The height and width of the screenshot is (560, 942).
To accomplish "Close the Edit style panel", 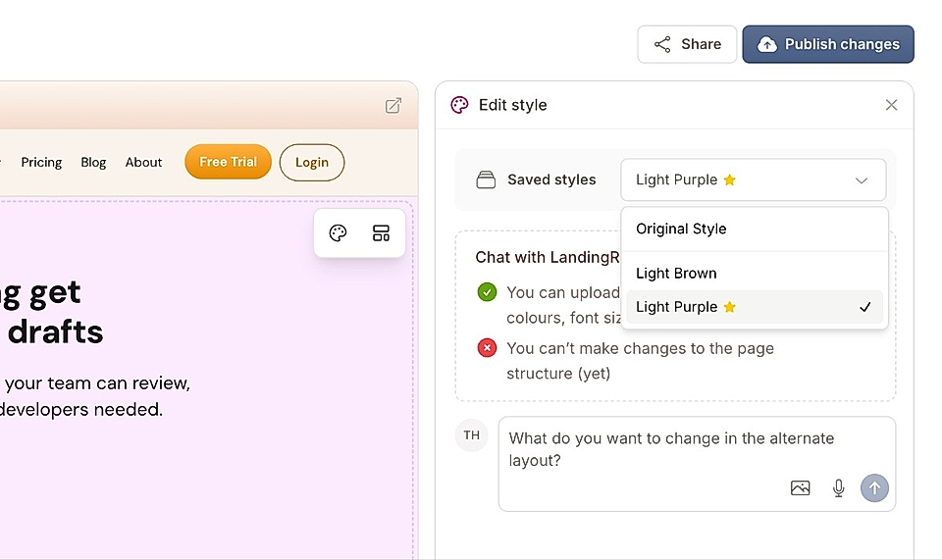I will tap(891, 105).
